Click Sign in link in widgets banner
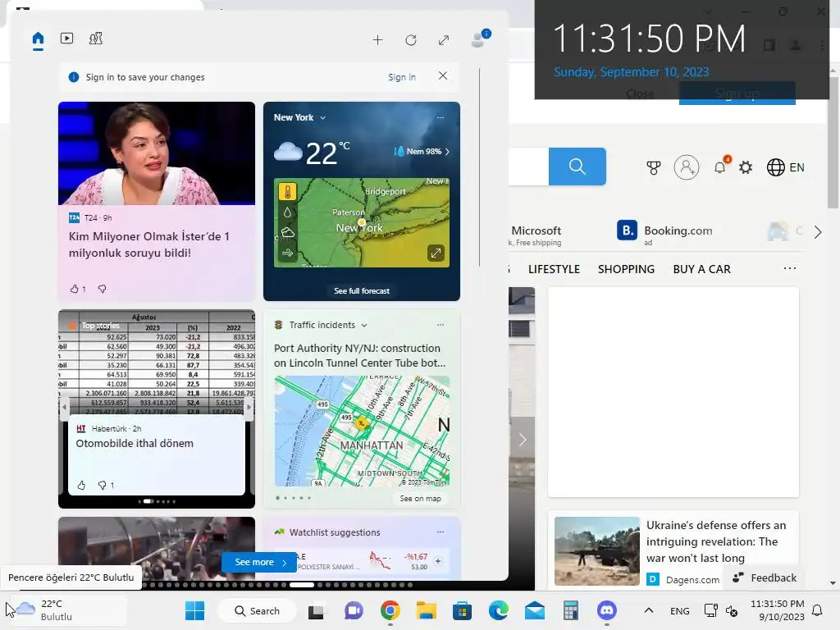The image size is (840, 630). [x=402, y=77]
